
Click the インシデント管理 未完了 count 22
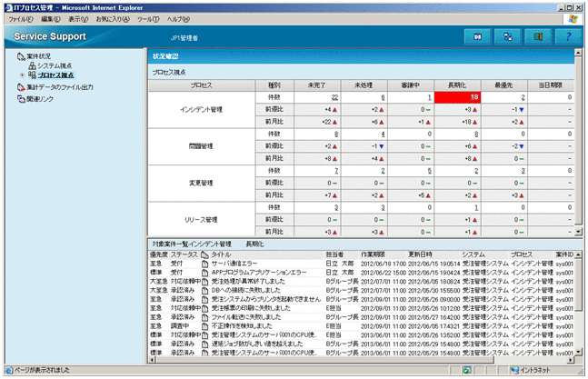[x=334, y=96]
